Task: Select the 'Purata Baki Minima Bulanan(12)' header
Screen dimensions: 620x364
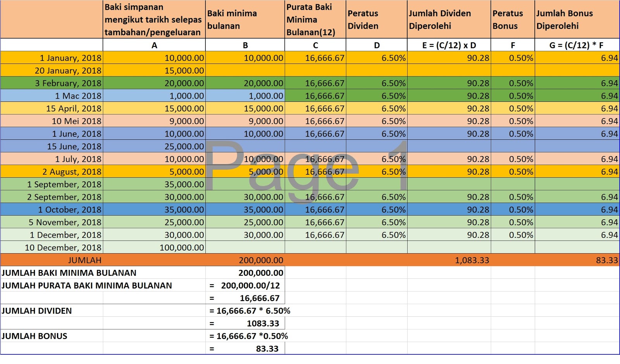Action: (315, 19)
